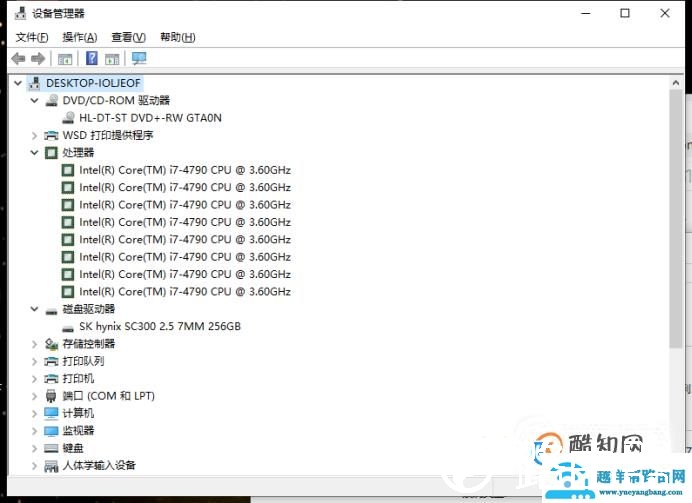This screenshot has width=692, height=503.
Task: Open the 查看(V) menu
Action: coord(128,38)
